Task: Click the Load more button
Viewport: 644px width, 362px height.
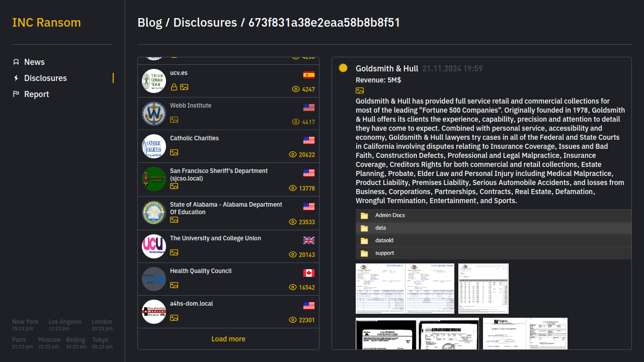Action: pos(228,339)
